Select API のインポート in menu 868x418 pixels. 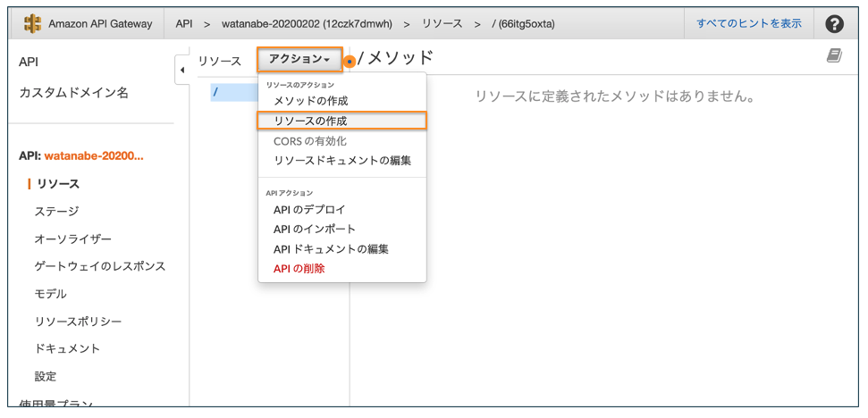[x=315, y=229]
